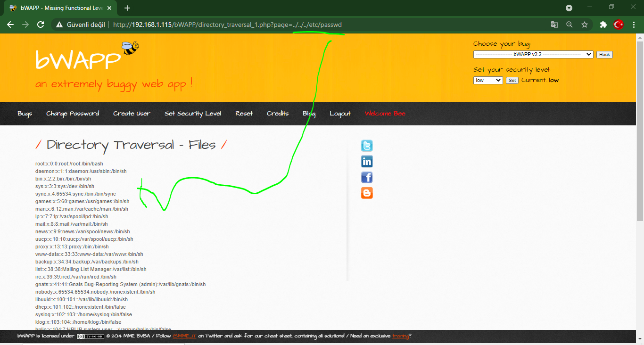Open Create User menu item
644x345 pixels.
click(132, 114)
